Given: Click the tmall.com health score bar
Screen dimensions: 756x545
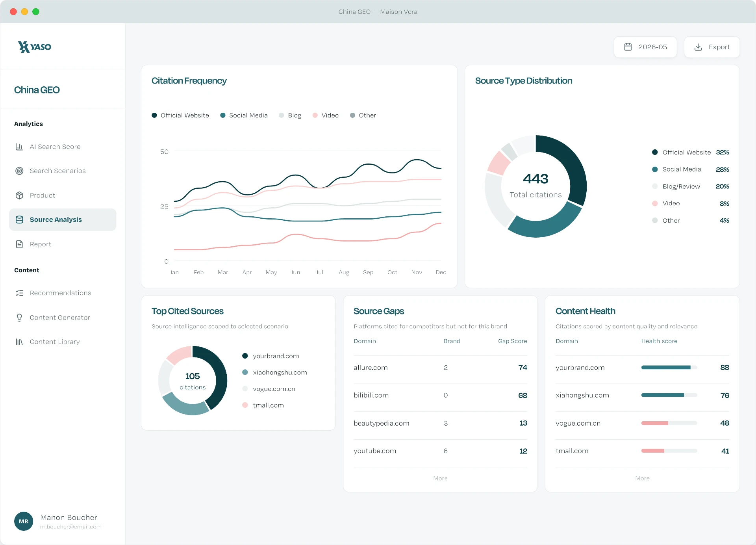Looking at the screenshot, I should click(669, 451).
